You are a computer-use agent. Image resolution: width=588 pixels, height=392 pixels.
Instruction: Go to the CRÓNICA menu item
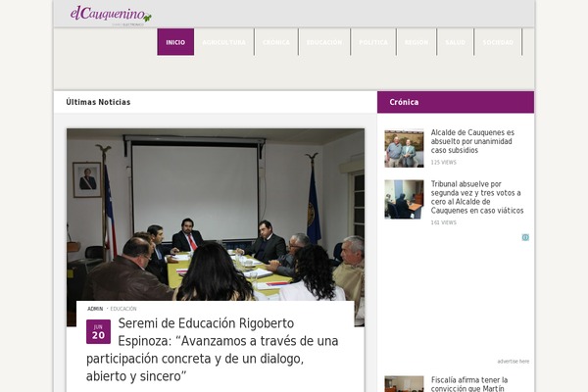click(276, 42)
